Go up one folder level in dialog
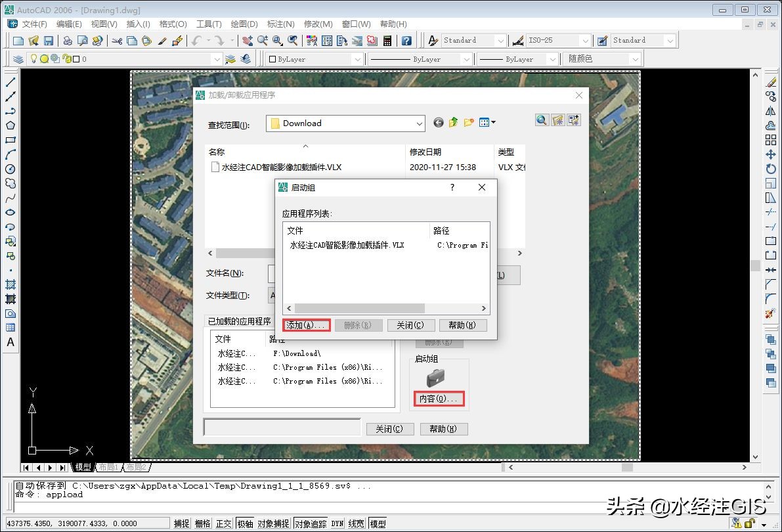Viewport: 782px width, 532px height. [x=453, y=122]
